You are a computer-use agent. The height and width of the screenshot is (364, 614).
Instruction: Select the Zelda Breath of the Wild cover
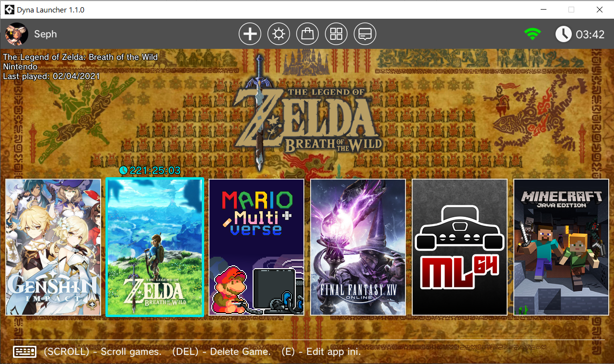(155, 247)
